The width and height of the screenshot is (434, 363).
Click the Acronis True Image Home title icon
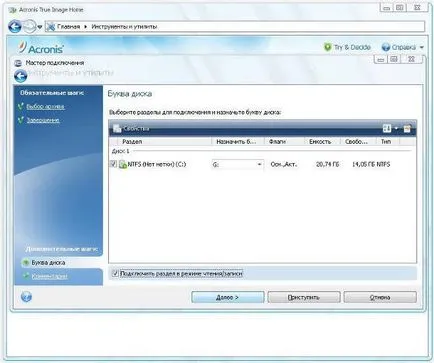[13, 10]
